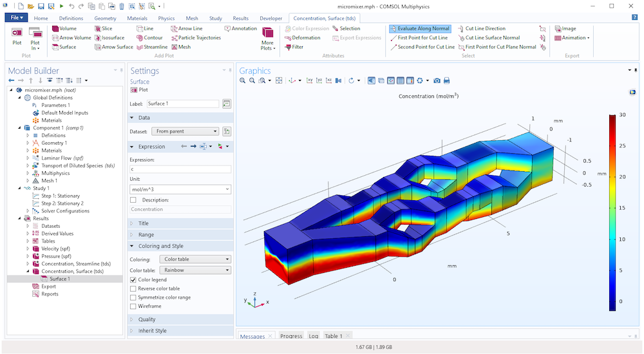This screenshot has width=644, height=354.
Task: Add a Contour plot
Action: click(x=149, y=37)
